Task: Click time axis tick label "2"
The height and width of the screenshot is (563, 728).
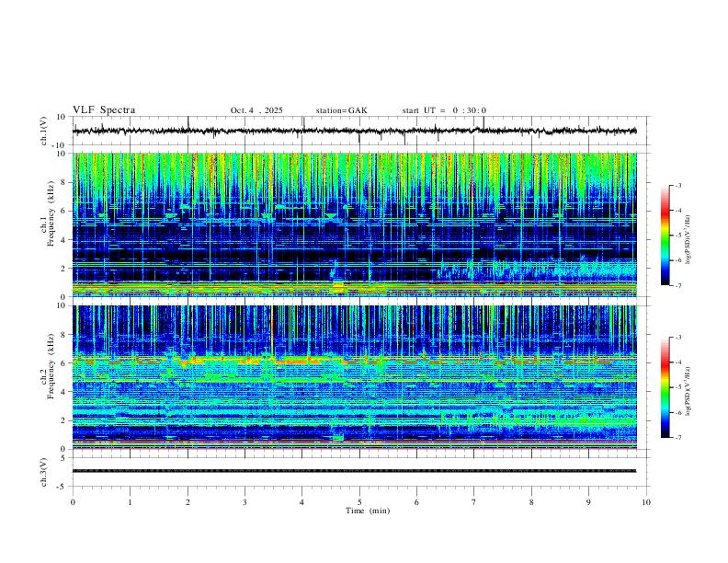Action: click(x=188, y=502)
